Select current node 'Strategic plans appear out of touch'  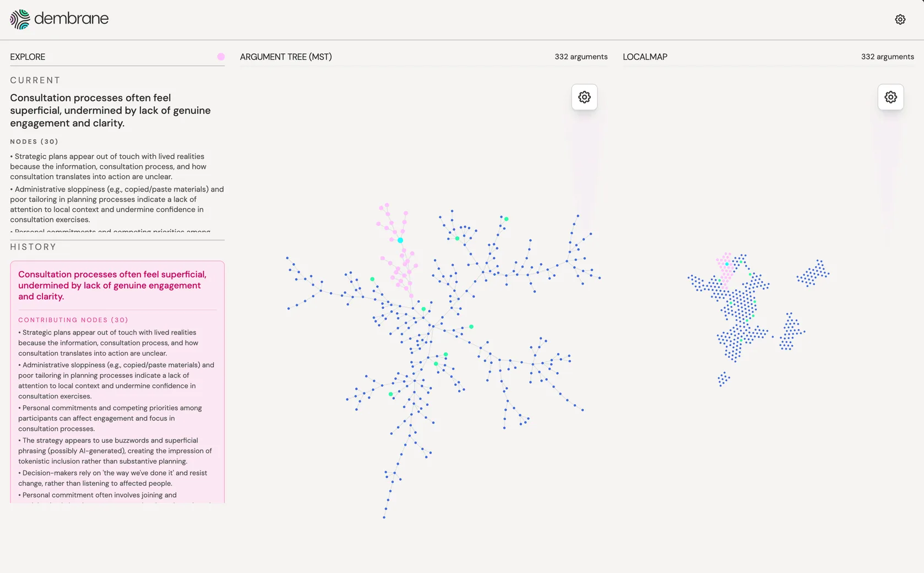coord(108,166)
